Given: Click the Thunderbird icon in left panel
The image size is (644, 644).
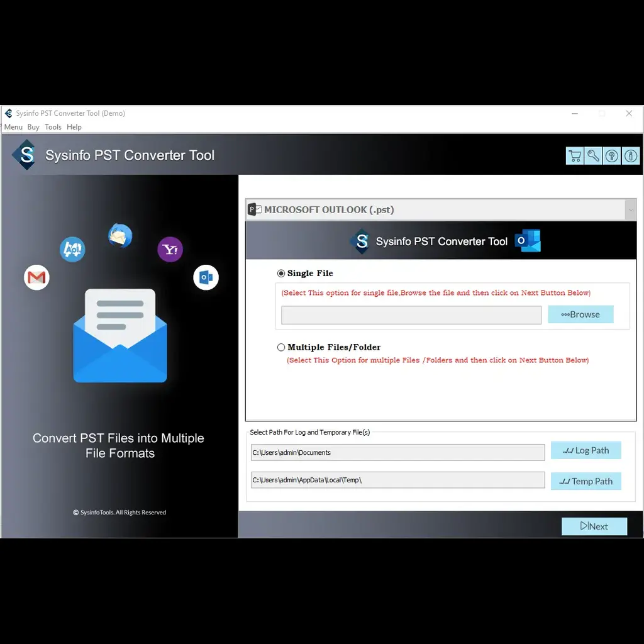Looking at the screenshot, I should coord(120,236).
